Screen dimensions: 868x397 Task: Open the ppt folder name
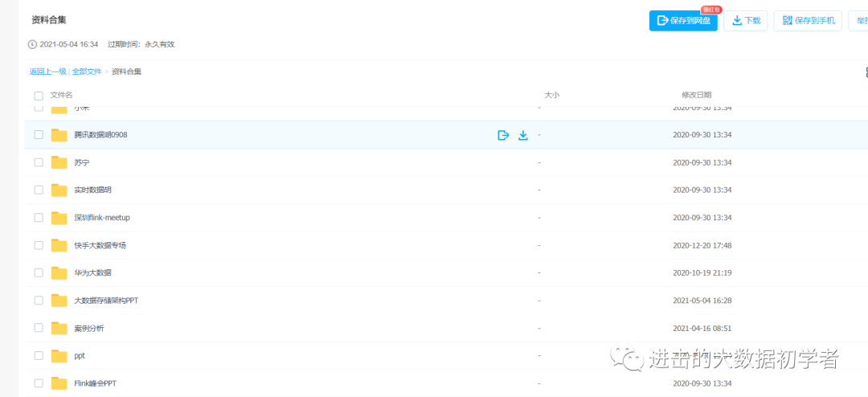80,356
